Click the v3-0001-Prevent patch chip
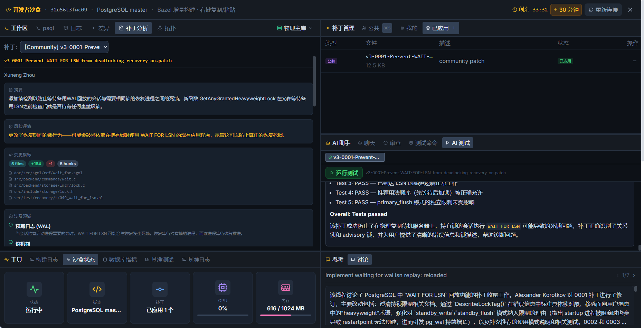The width and height of the screenshot is (644, 328). (355, 157)
